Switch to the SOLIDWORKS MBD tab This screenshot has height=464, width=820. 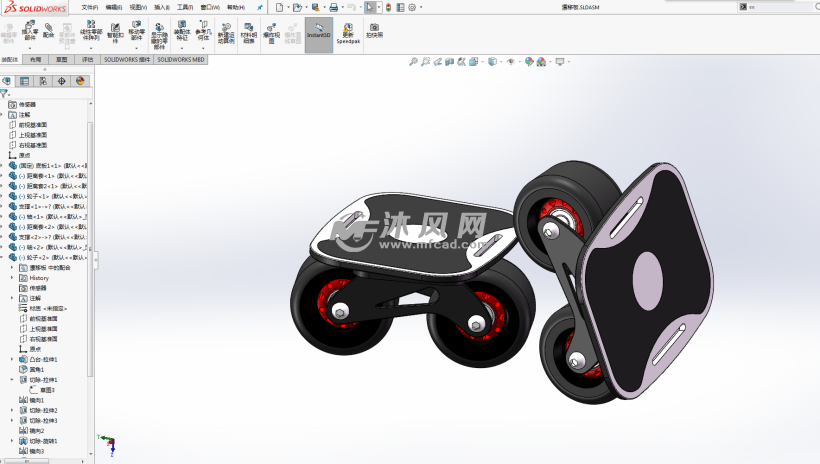point(181,59)
